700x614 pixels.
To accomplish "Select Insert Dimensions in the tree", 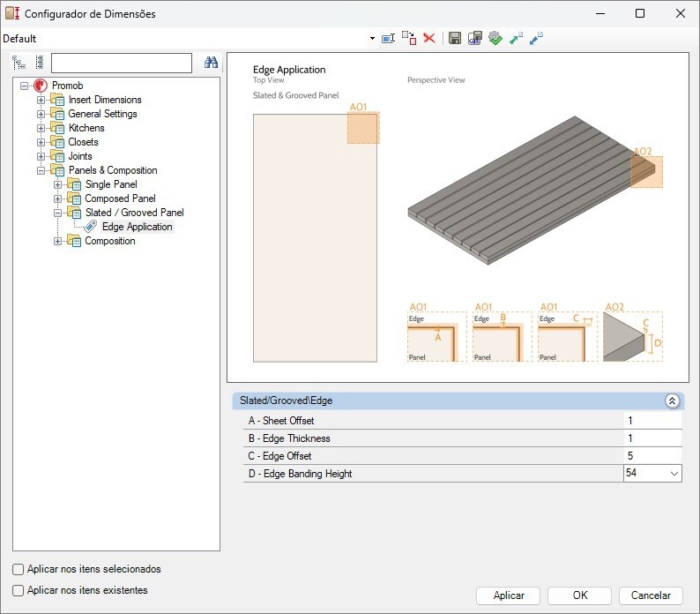I will (x=105, y=100).
